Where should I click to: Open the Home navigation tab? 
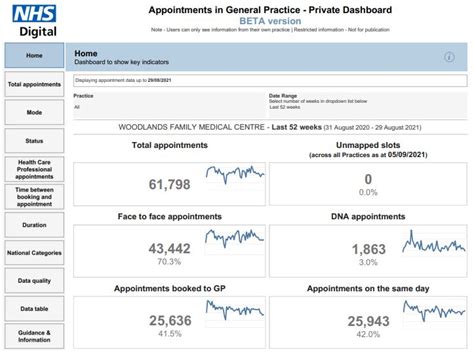[x=34, y=55]
